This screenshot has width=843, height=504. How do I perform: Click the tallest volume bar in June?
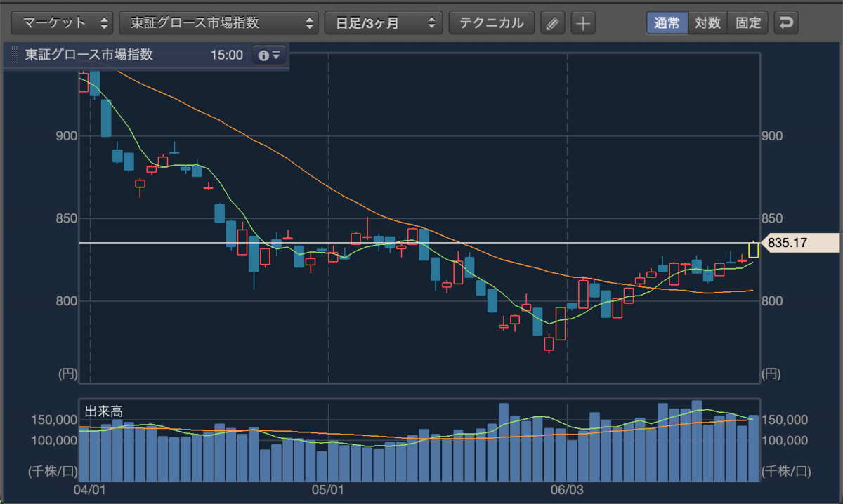697,441
